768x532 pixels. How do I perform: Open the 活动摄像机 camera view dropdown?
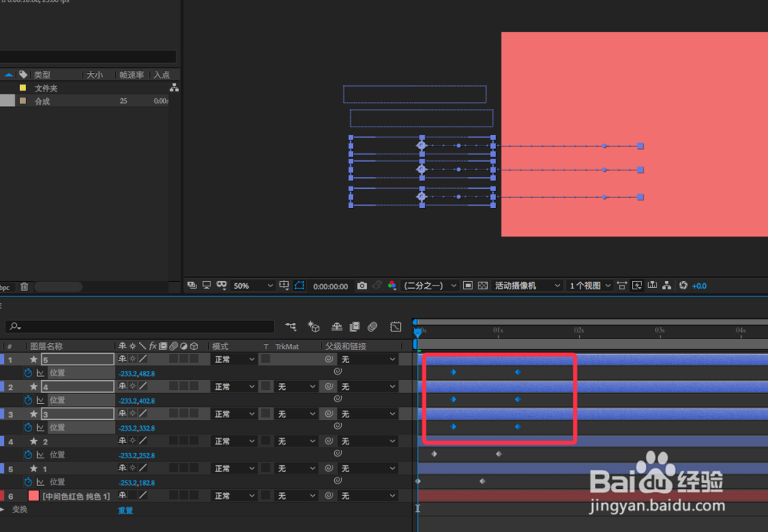(527, 286)
